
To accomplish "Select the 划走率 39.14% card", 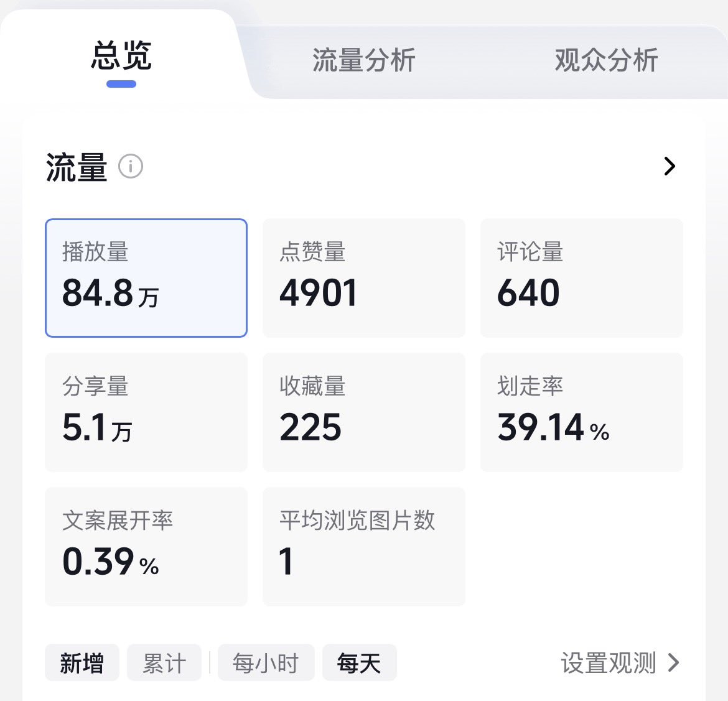I will point(582,412).
